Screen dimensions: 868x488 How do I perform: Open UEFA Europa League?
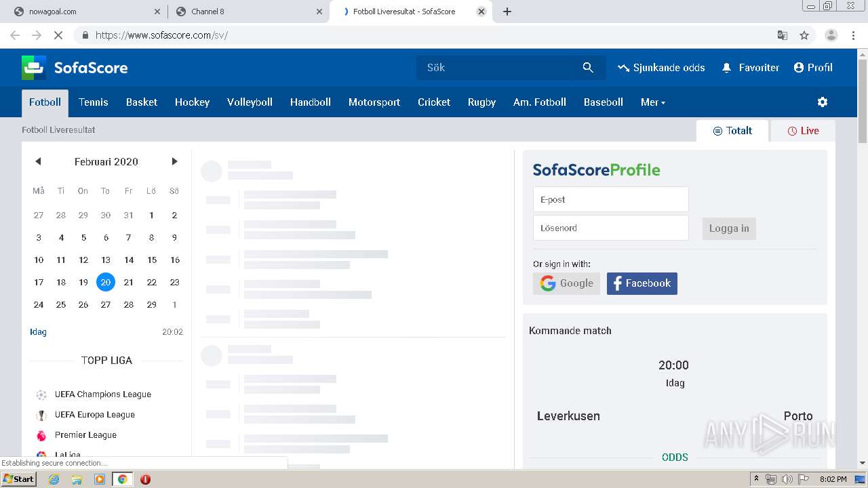click(x=95, y=414)
